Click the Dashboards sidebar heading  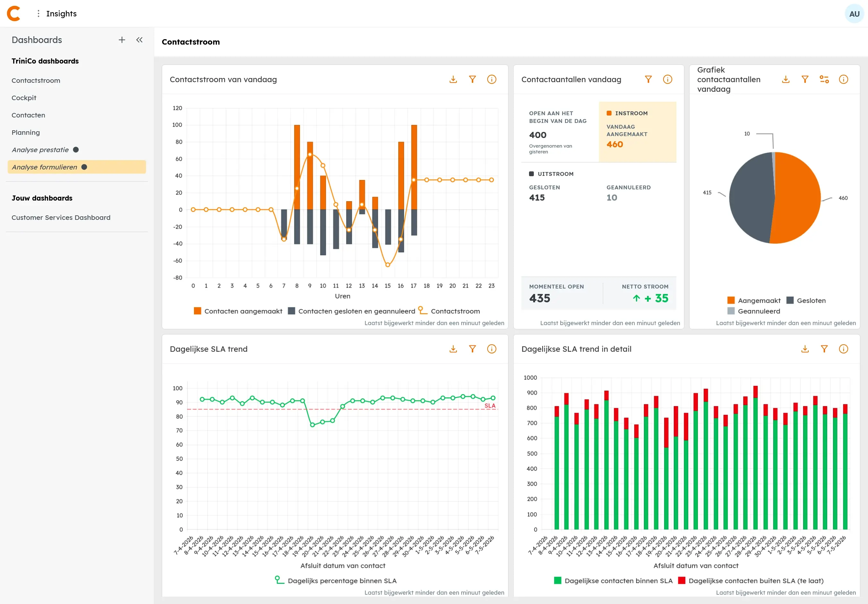pos(37,40)
